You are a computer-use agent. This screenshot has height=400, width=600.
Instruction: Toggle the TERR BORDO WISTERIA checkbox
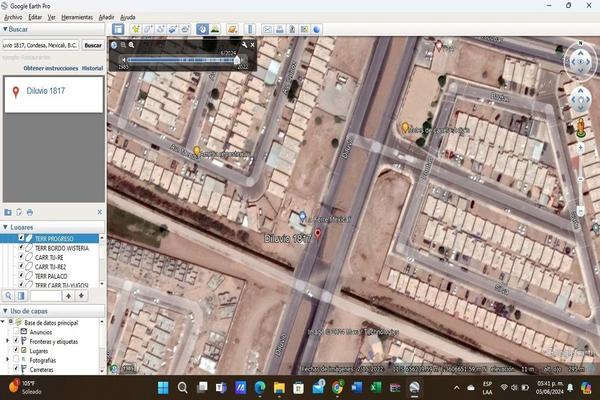point(22,247)
